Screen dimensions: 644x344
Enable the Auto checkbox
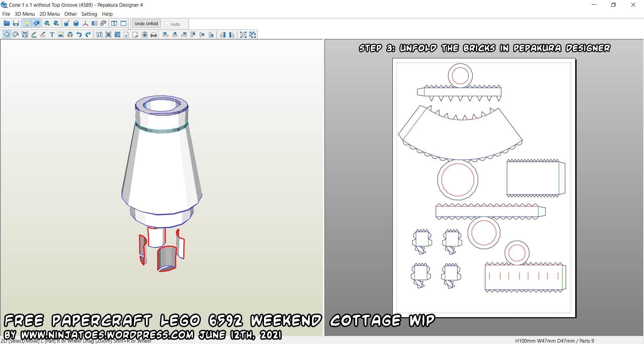167,24
